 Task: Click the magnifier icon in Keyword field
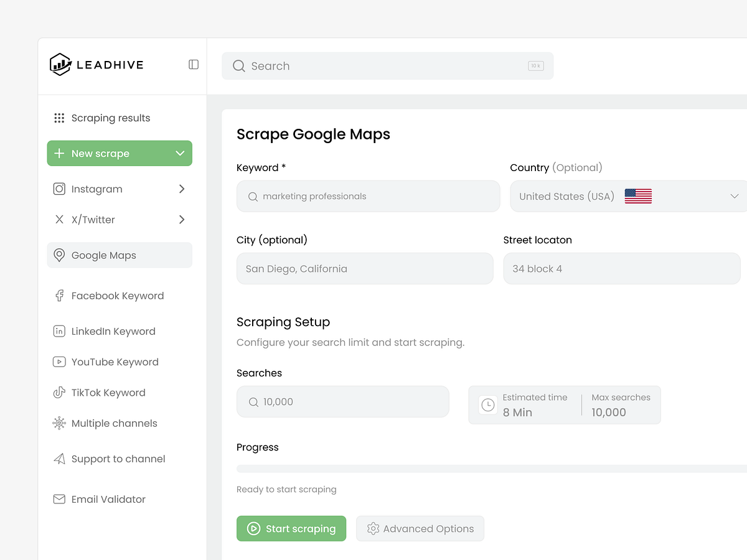[253, 197]
